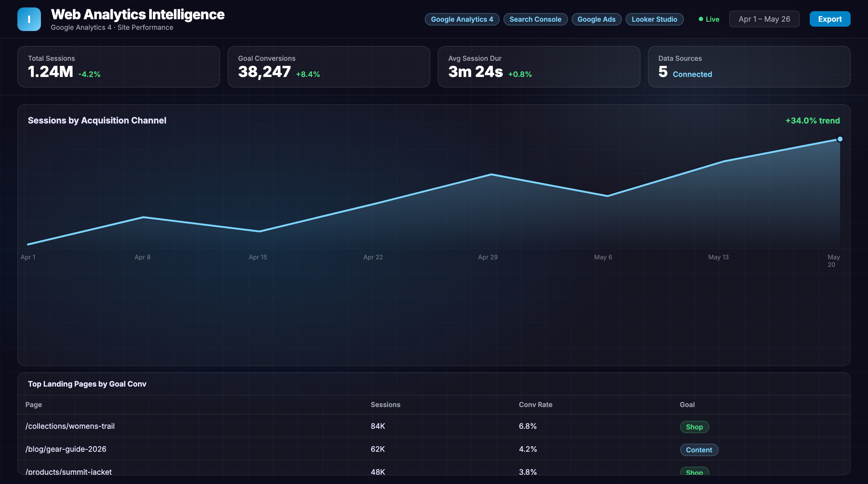Click the Apr 22 axis label
The image size is (868, 484).
[x=373, y=257]
